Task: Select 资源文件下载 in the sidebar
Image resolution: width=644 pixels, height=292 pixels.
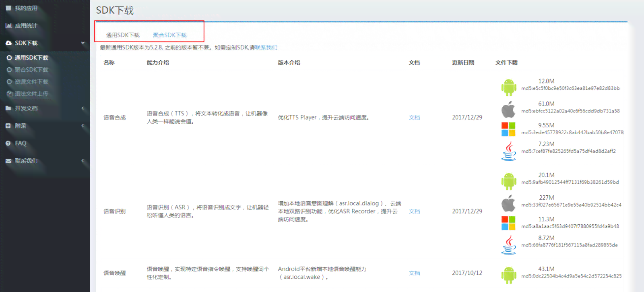Action: pos(31,82)
